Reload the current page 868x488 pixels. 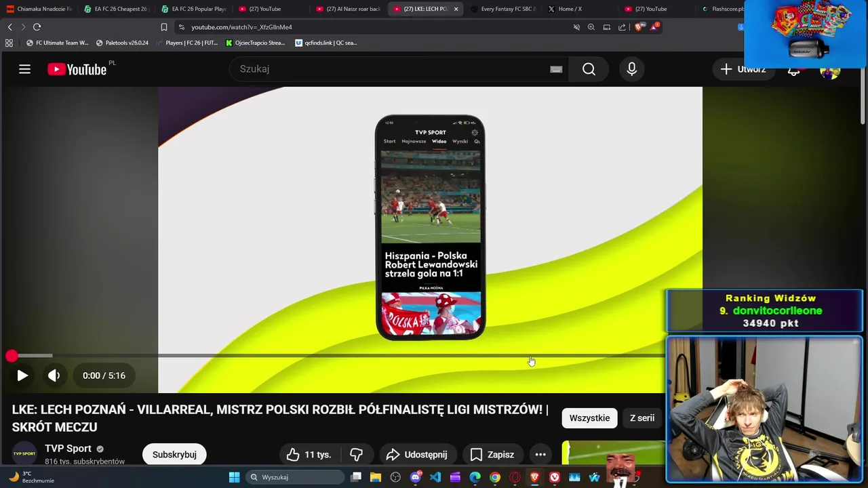[37, 27]
